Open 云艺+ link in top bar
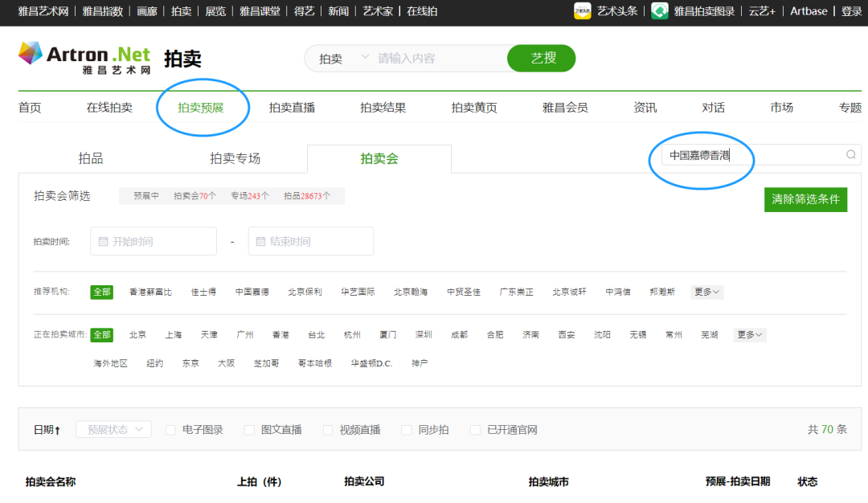 click(x=762, y=11)
